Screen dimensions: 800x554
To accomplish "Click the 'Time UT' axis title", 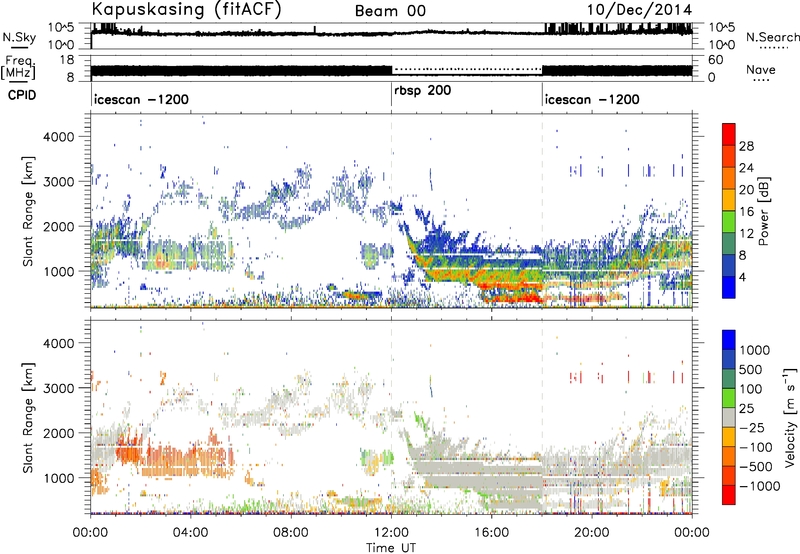I will 391,548.
